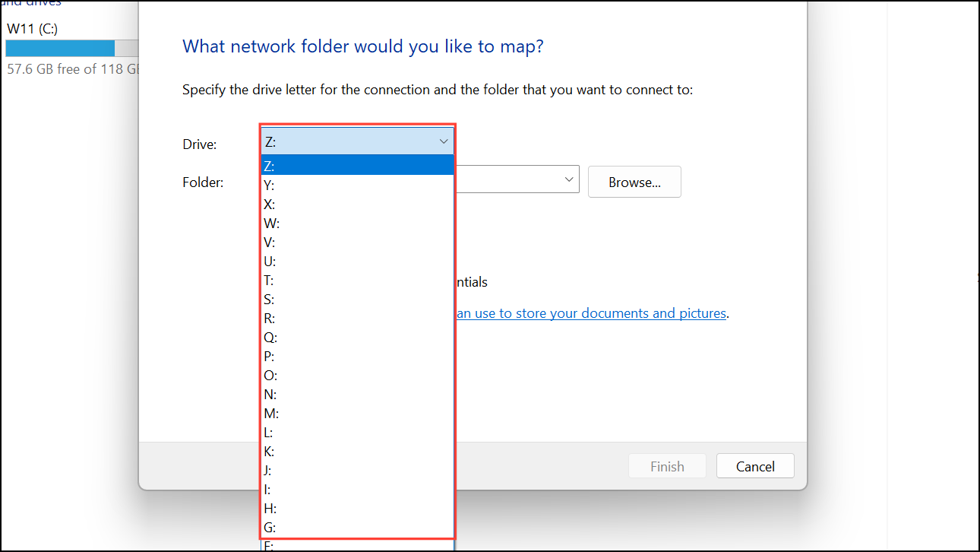980x552 pixels.
Task: Open the Folder path combo box dropdown
Action: (568, 179)
